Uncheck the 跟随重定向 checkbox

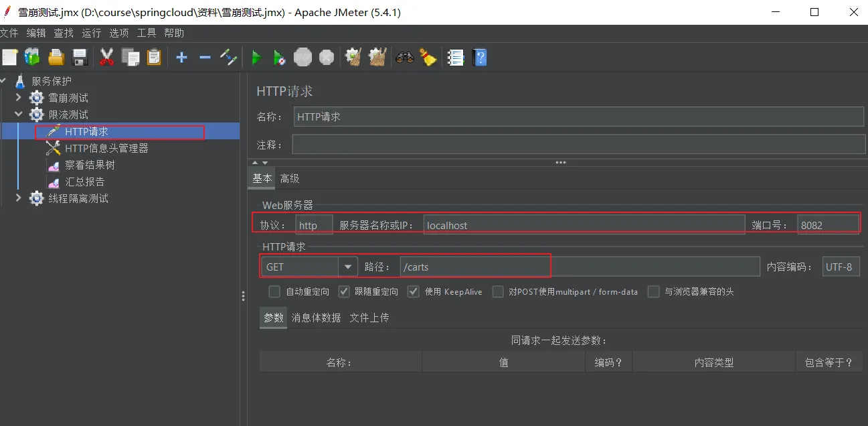(344, 292)
